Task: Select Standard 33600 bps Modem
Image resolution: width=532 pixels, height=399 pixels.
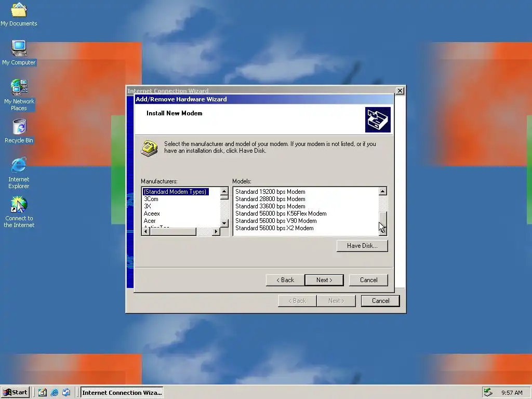Action: click(x=270, y=206)
